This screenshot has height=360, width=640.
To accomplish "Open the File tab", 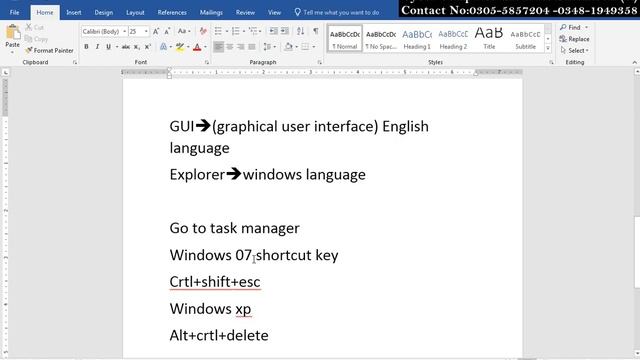I will tap(14, 13).
